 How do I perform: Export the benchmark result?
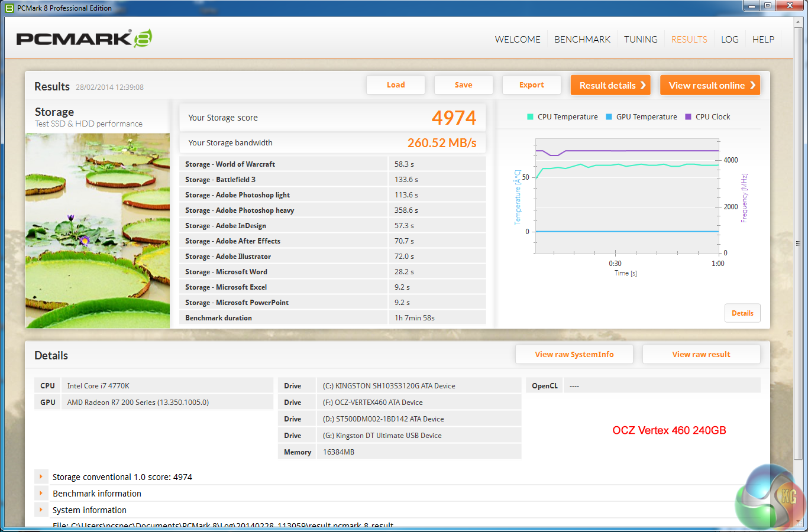point(532,85)
